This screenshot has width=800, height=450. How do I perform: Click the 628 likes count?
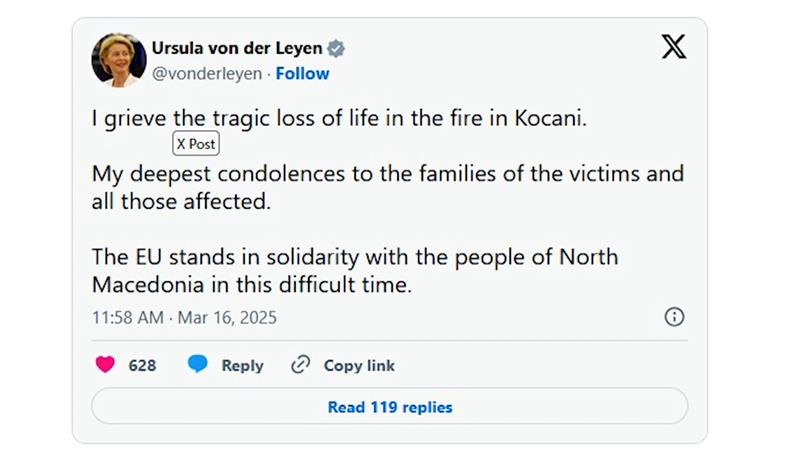click(142, 365)
